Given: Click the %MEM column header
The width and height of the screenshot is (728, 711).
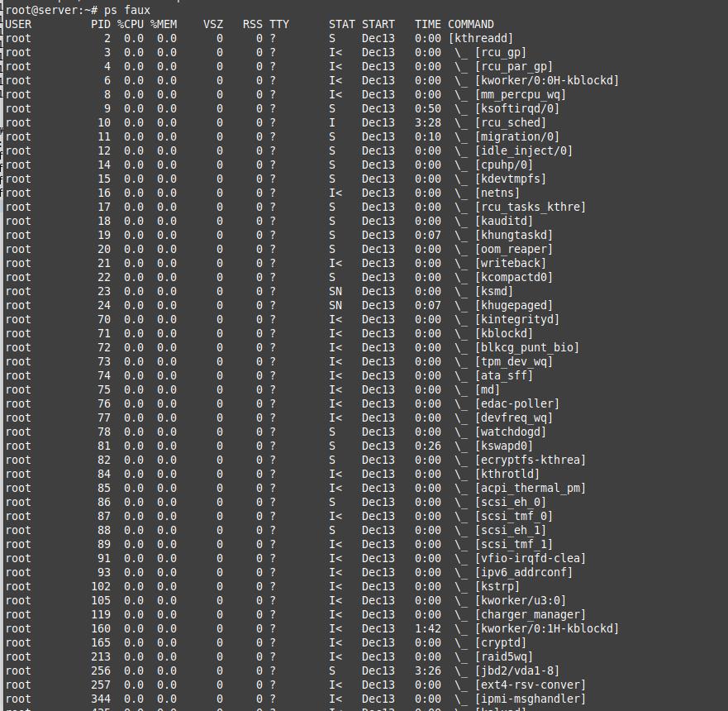Looking at the screenshot, I should 164,24.
